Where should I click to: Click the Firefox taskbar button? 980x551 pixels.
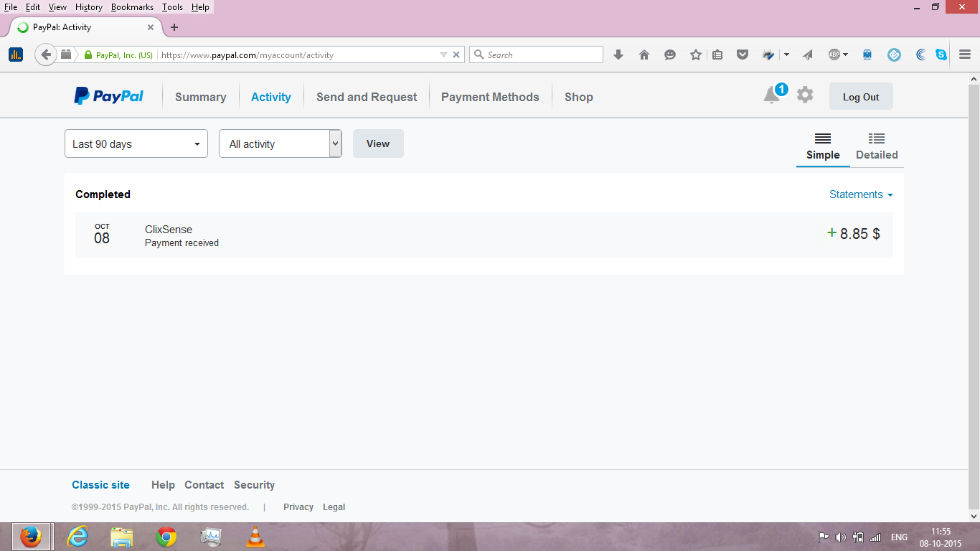pyautogui.click(x=31, y=537)
